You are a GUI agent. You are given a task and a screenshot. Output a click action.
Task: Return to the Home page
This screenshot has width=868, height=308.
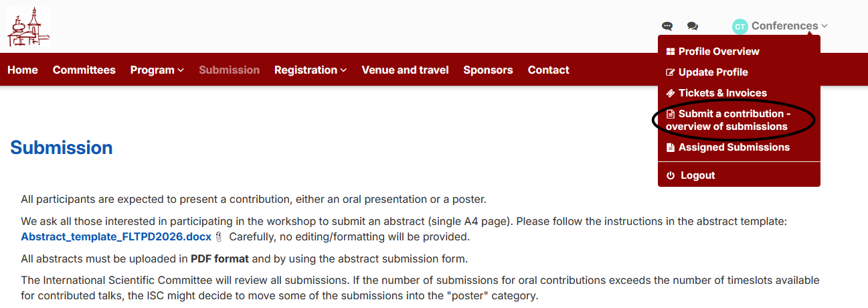[x=23, y=70]
